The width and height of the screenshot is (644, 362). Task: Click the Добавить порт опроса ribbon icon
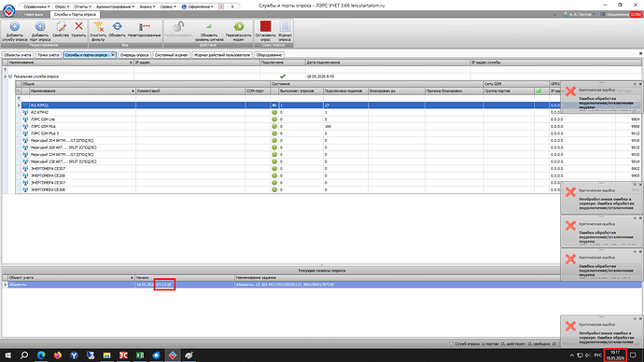click(40, 27)
